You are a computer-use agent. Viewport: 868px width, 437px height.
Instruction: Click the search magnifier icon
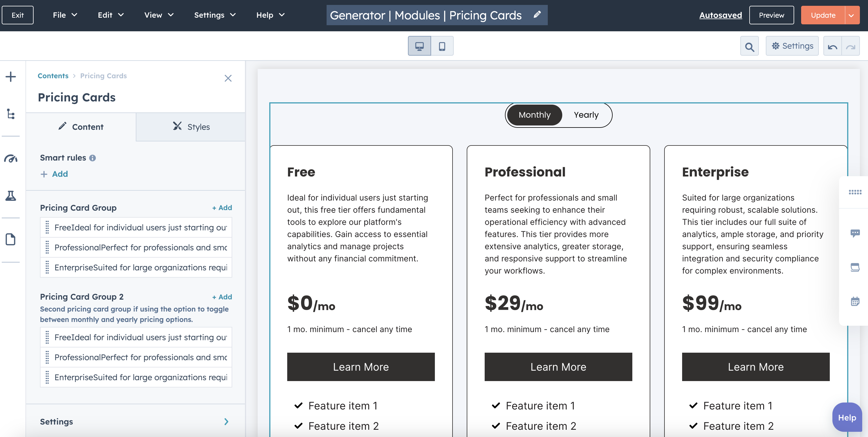749,46
